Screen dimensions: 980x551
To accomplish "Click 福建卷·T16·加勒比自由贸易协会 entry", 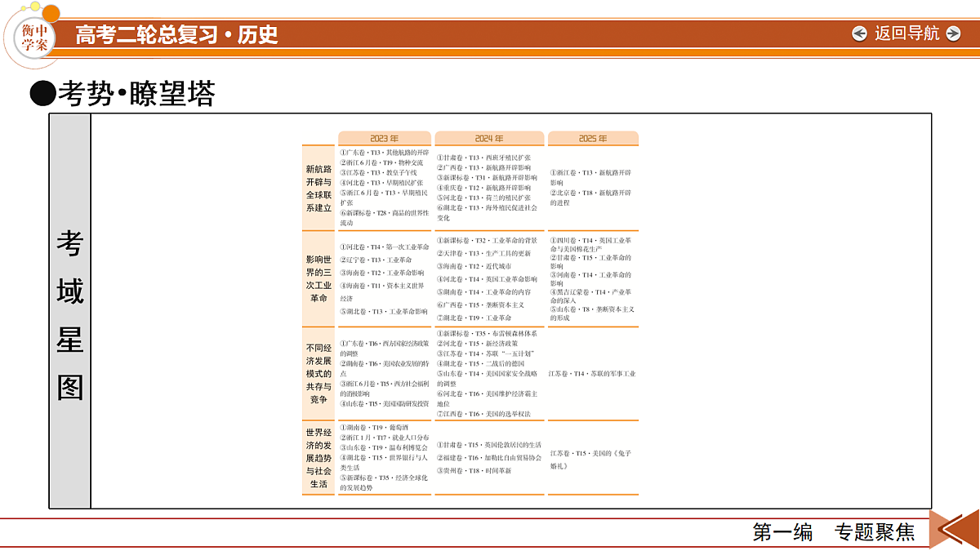I will click(x=488, y=458).
